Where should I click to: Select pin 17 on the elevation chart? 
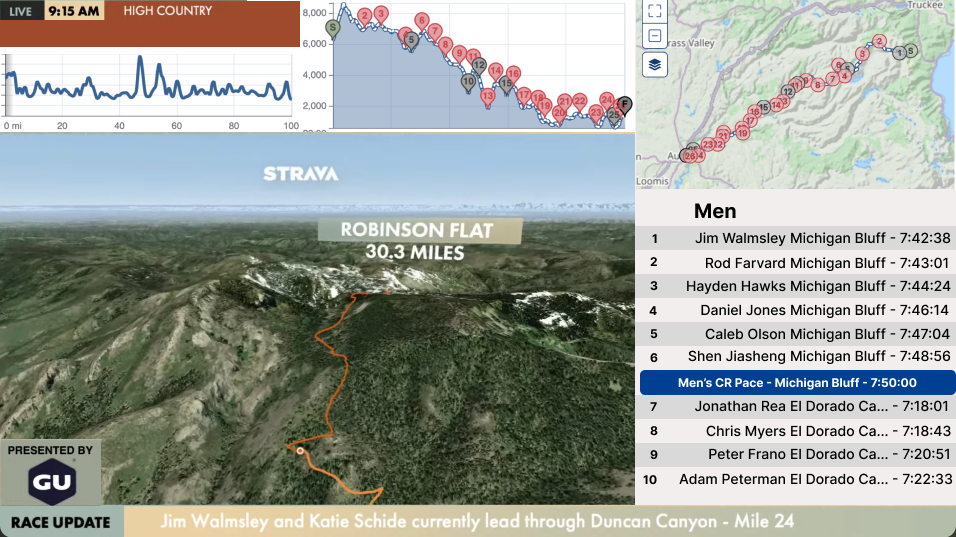(x=524, y=95)
